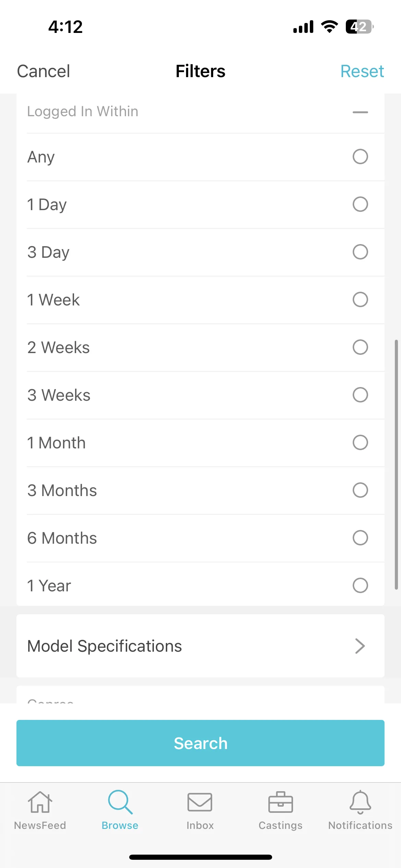Tap the Search button
The image size is (401, 868).
point(200,743)
